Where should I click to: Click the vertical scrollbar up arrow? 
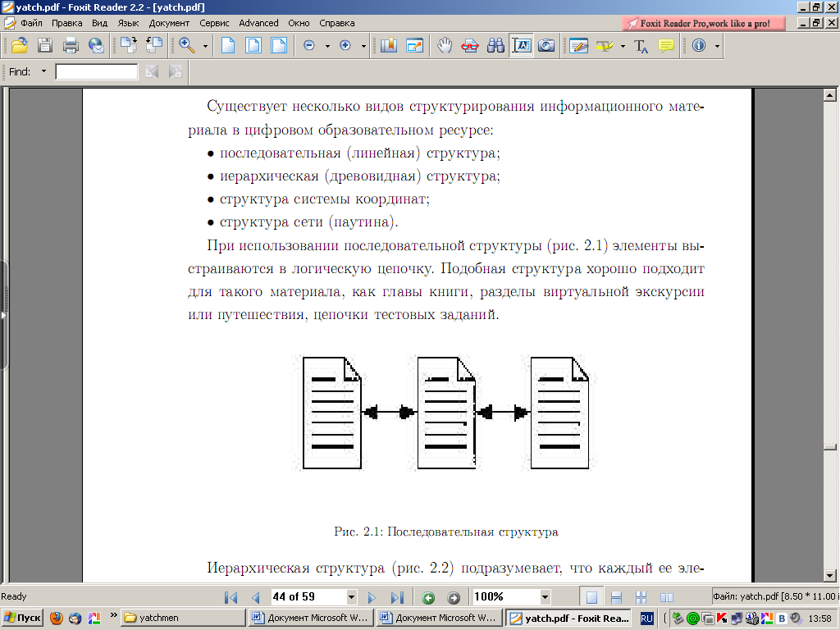(830, 95)
